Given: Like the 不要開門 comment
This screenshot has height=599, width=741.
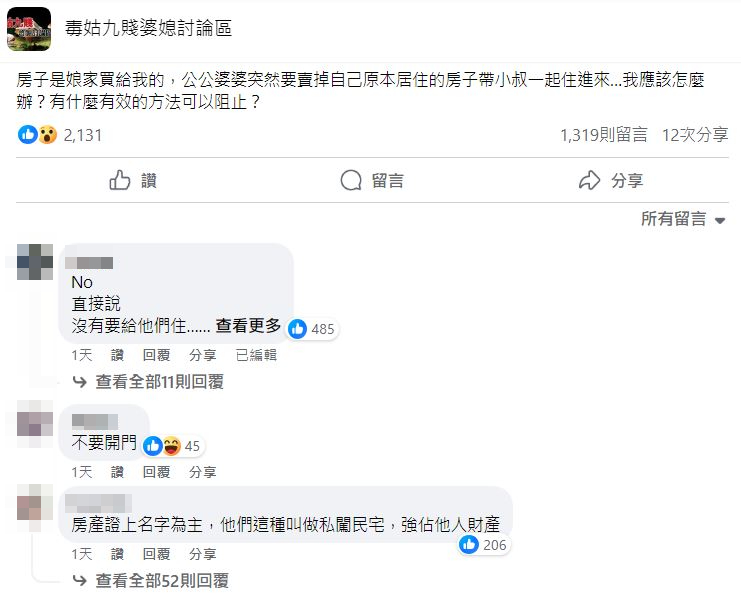Looking at the screenshot, I should click(117, 472).
